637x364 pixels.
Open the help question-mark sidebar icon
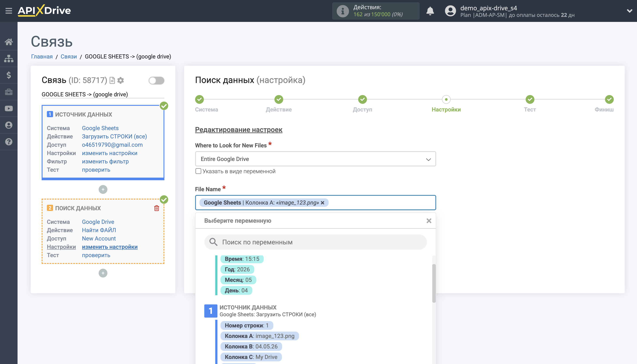point(9,142)
